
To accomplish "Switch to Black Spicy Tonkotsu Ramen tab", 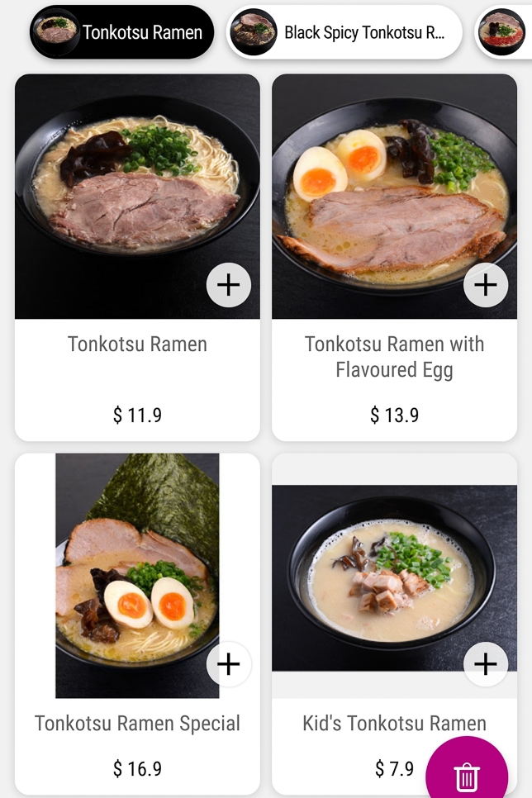I will click(x=344, y=32).
